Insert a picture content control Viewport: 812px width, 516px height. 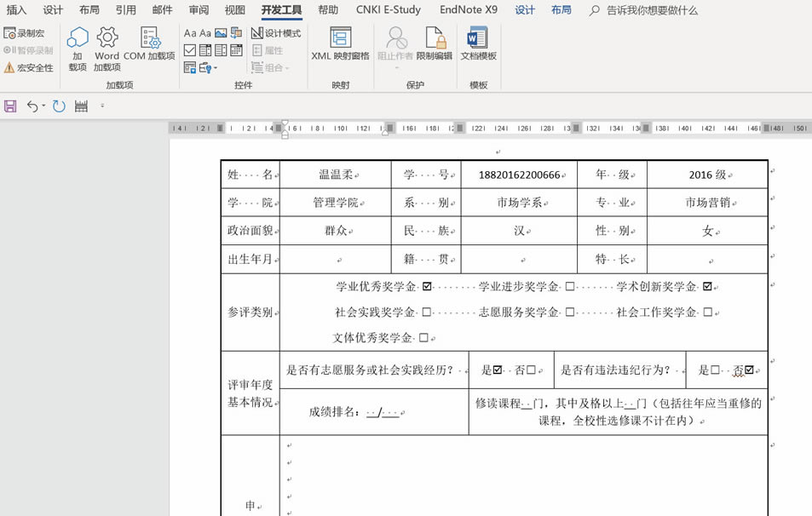[220, 33]
